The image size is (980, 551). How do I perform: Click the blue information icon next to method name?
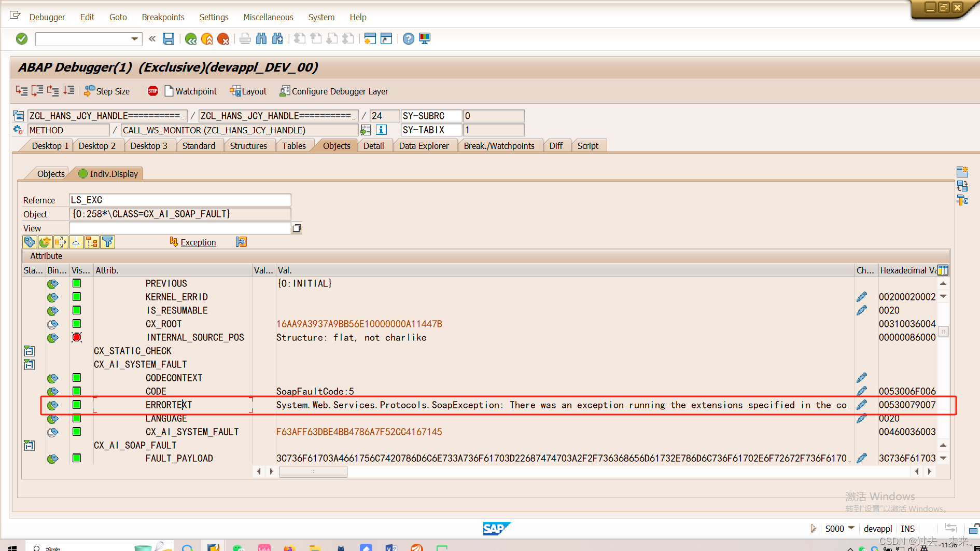[382, 130]
